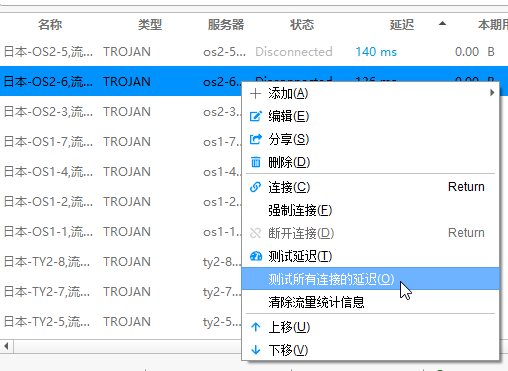508x371 pixels.
Task: Click the share icon next to 分享(S)
Action: pos(255,139)
